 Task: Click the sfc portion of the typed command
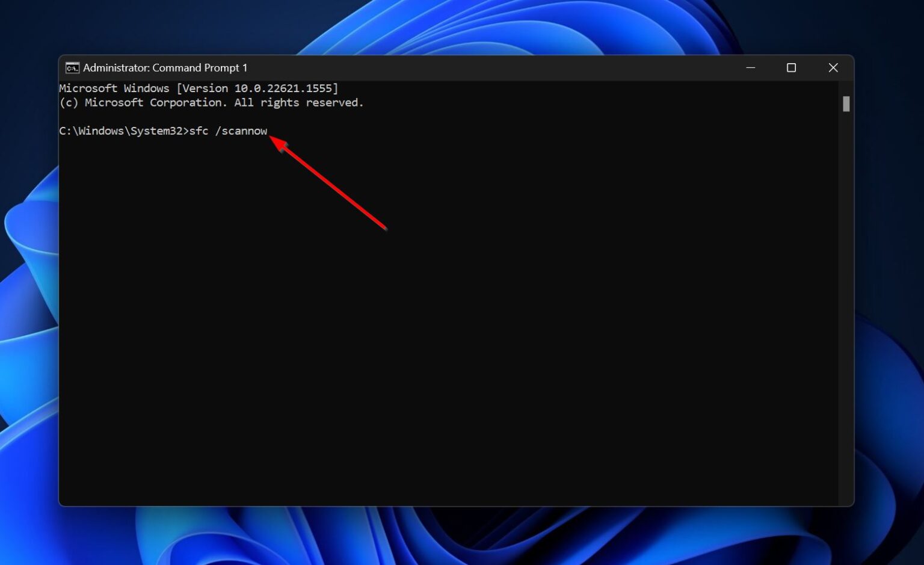tap(199, 131)
